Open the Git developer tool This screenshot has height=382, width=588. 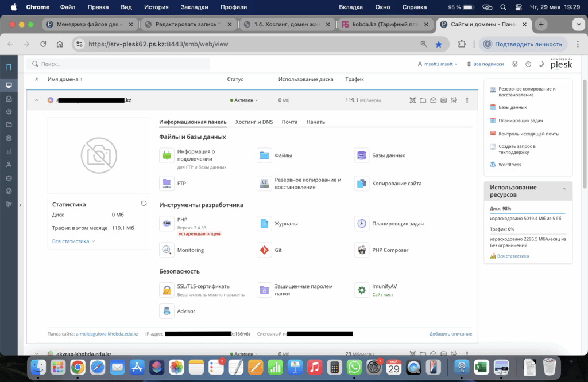click(x=264, y=250)
